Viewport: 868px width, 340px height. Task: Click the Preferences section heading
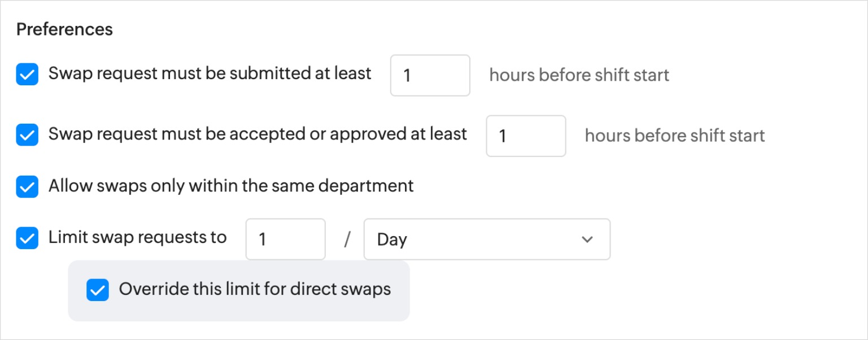point(64,29)
